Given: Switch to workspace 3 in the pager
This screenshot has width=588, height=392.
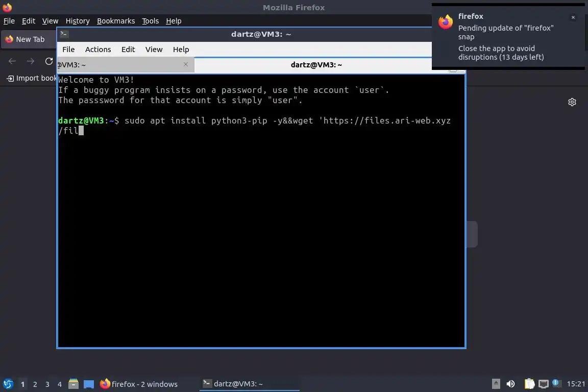Looking at the screenshot, I should (47, 384).
